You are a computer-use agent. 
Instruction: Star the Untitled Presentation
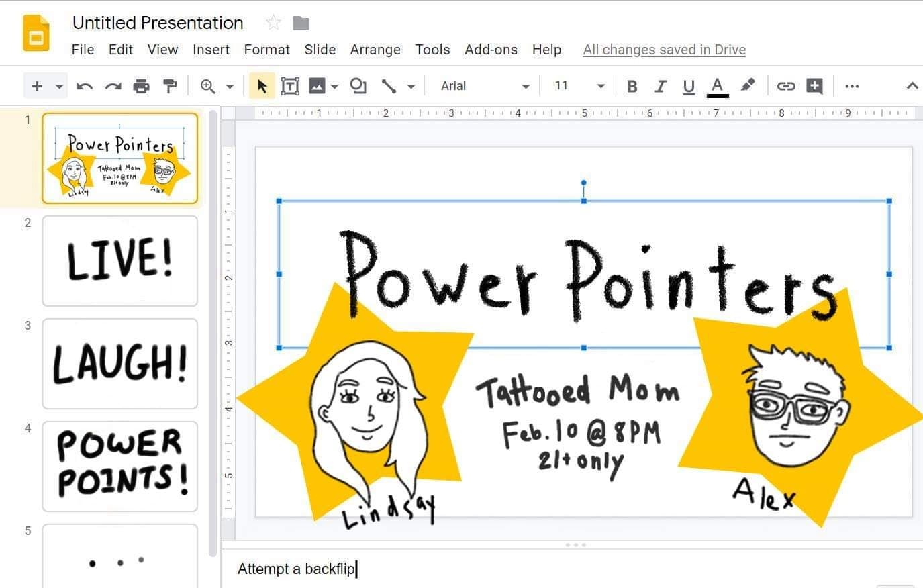tap(273, 23)
